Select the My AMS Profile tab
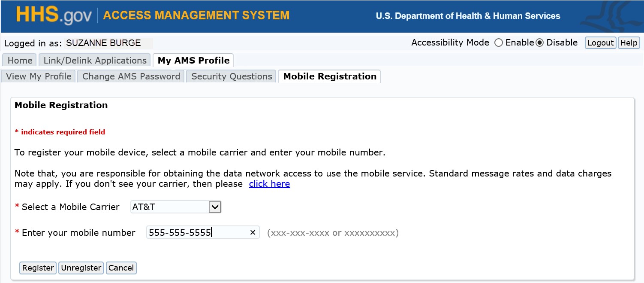Viewport: 644px width, 283px height. (193, 60)
